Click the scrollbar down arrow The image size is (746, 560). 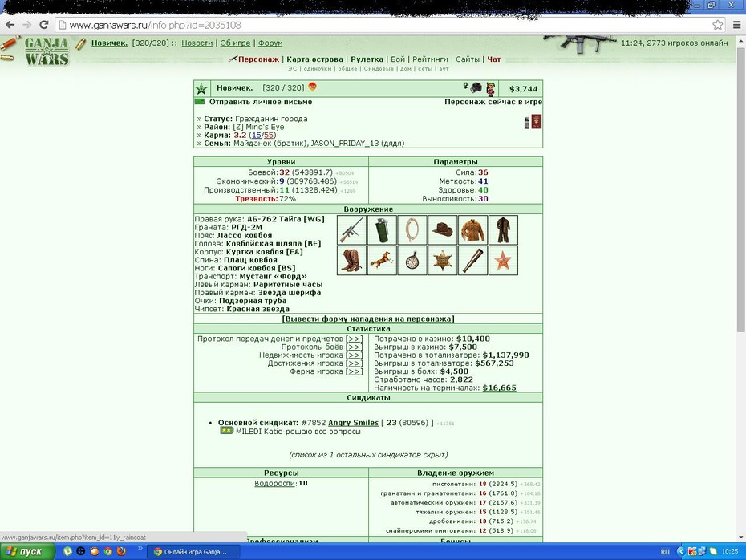click(741, 538)
